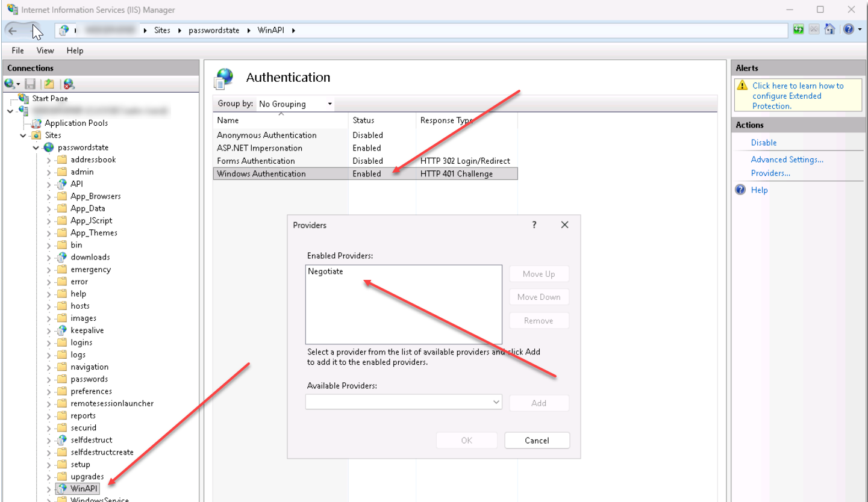This screenshot has width=868, height=502.
Task: Select the upgrades folder label
Action: pos(87,477)
